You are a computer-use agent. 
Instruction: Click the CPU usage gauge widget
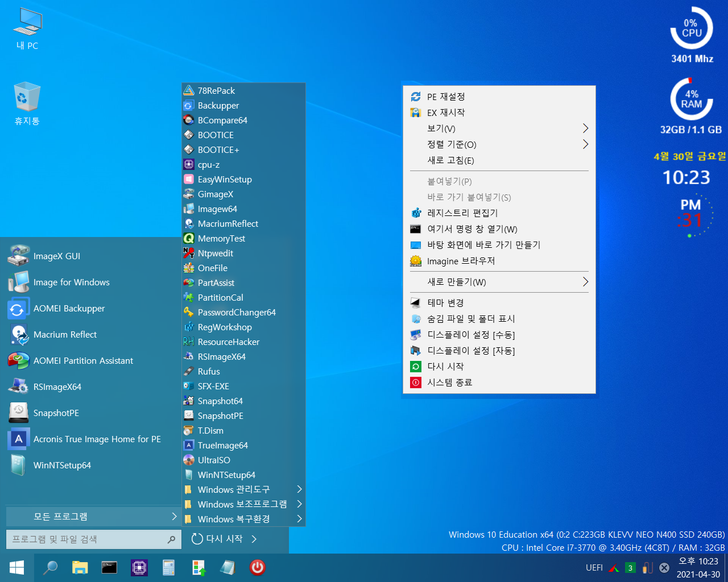point(692,28)
